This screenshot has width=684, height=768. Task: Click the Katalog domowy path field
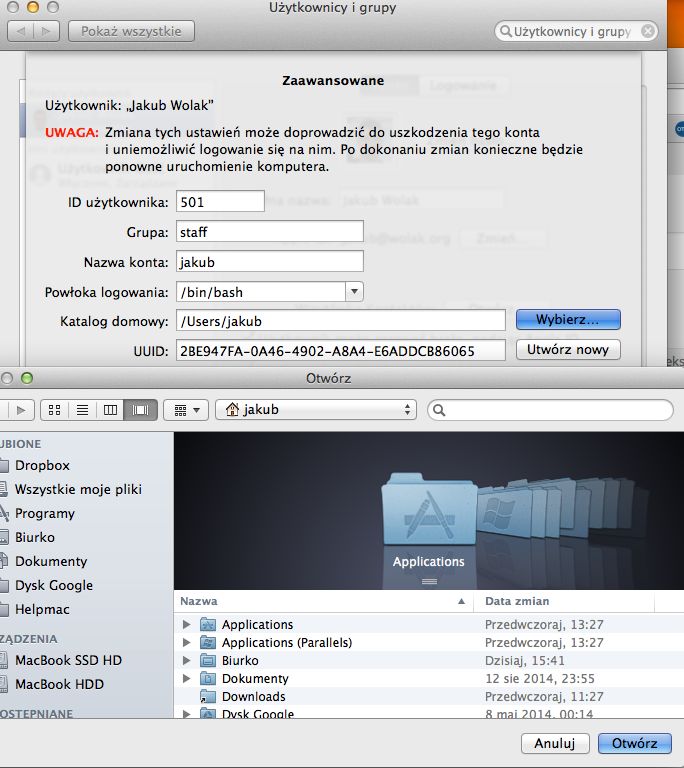(341, 321)
